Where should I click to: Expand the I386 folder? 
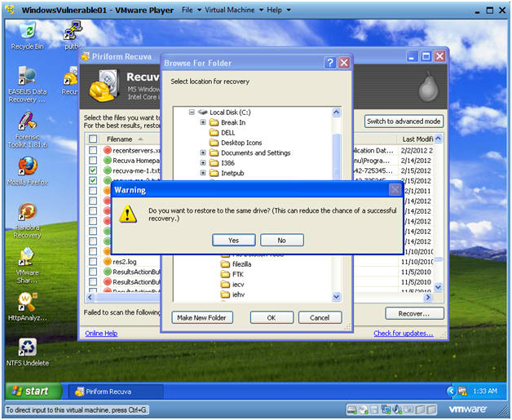point(203,163)
